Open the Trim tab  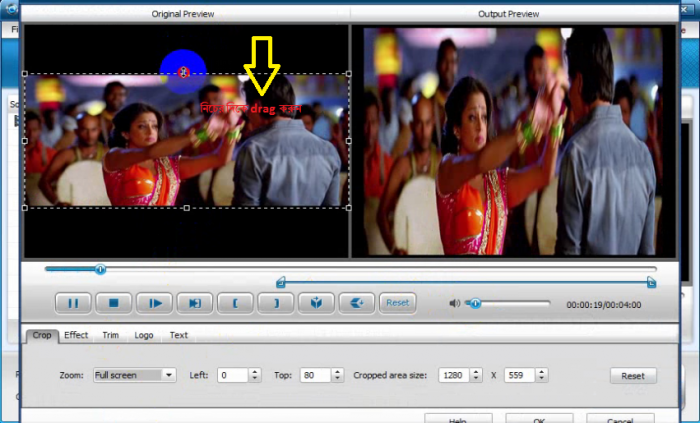[x=111, y=335]
